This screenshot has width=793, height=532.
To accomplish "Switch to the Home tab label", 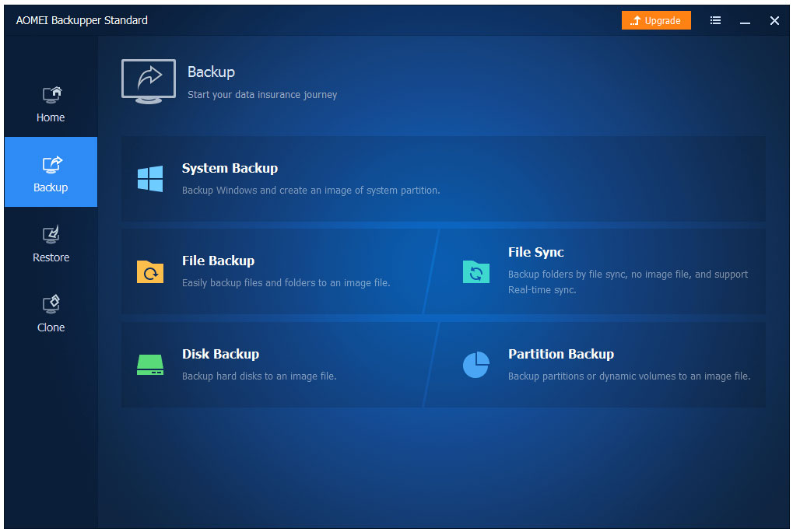I will click(x=51, y=117).
